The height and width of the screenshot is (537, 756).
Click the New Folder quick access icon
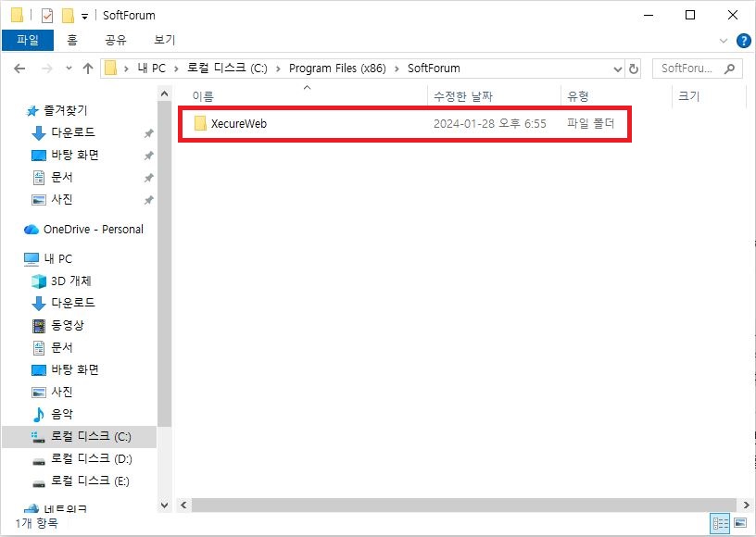(68, 16)
